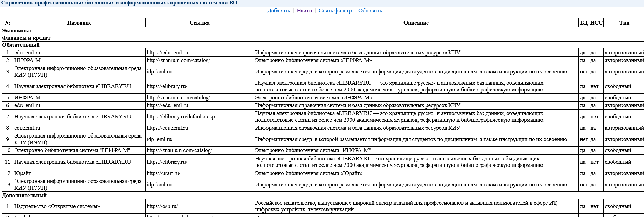Click the "Российское издательство" description cell
The width and height of the screenshot is (644, 217).
point(416,206)
